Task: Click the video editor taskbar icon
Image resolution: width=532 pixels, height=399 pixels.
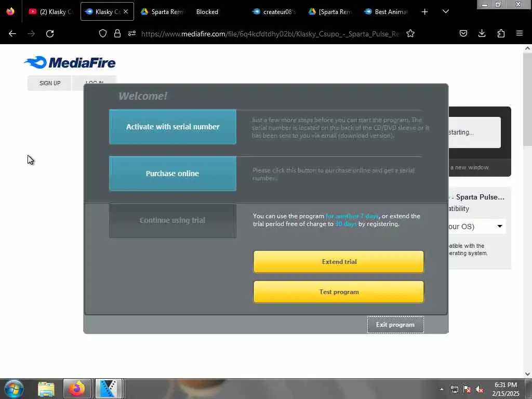Action: [109, 389]
